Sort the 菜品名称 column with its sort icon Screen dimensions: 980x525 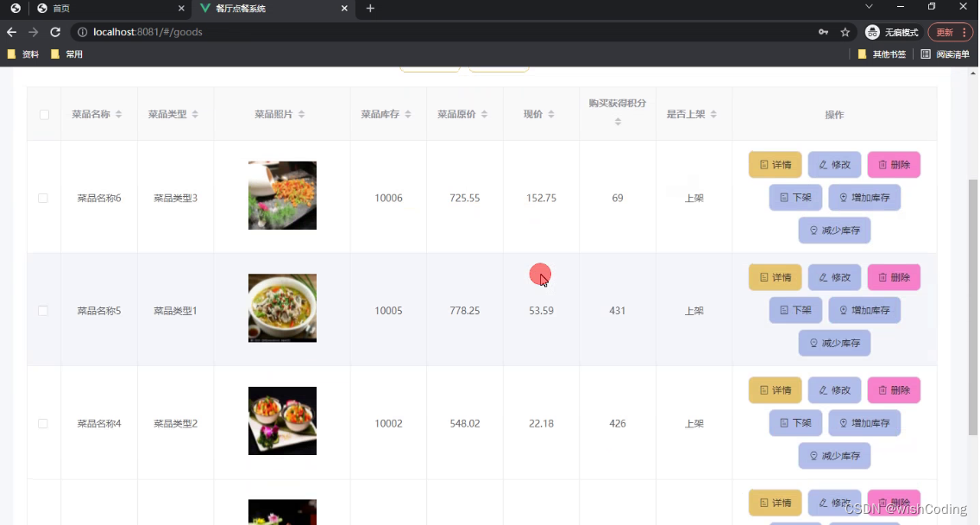tap(117, 113)
